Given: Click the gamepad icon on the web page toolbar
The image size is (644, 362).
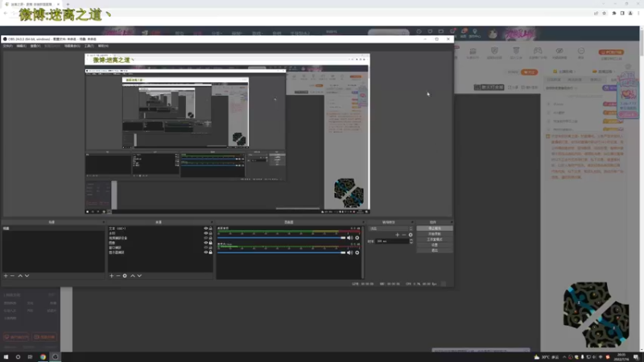Looking at the screenshot, I should [538, 51].
